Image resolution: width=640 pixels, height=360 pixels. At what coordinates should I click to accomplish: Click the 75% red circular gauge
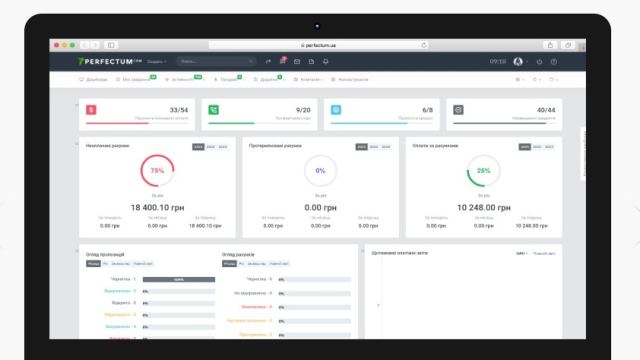point(157,171)
